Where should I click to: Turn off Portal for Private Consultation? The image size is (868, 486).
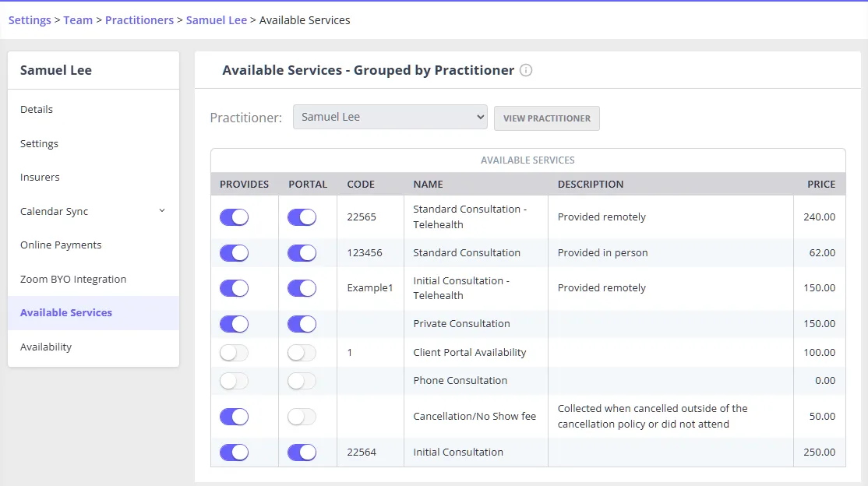(302, 324)
